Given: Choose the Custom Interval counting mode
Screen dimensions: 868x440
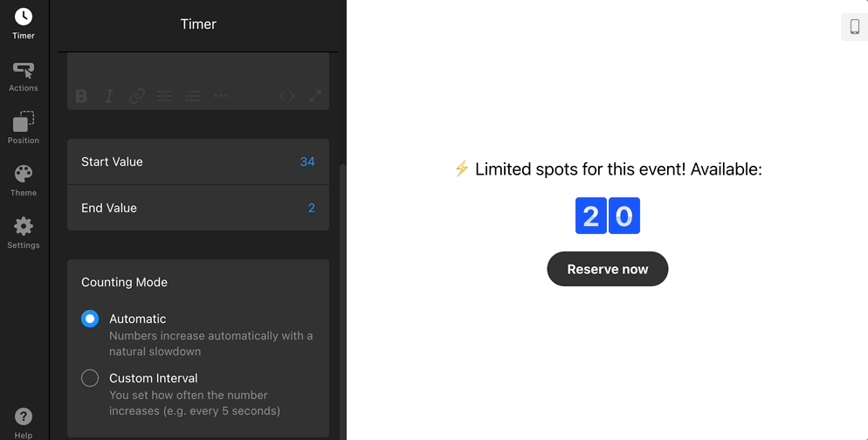Looking at the screenshot, I should [x=90, y=378].
